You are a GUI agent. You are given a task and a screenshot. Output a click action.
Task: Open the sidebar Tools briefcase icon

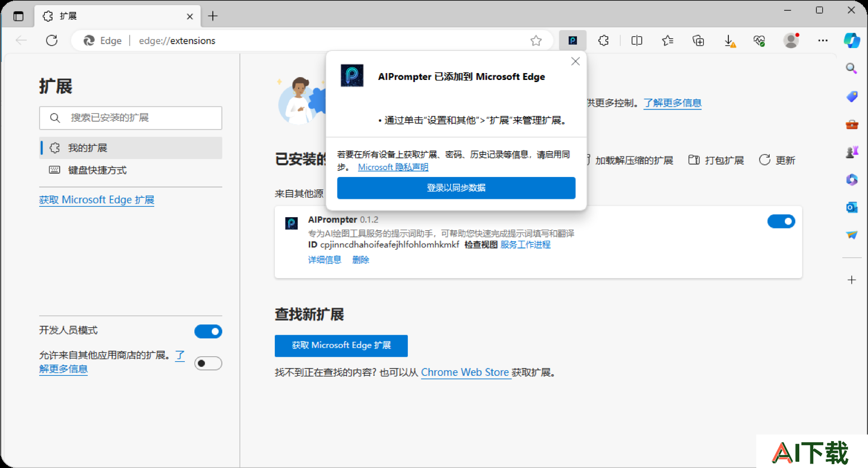[851, 124]
